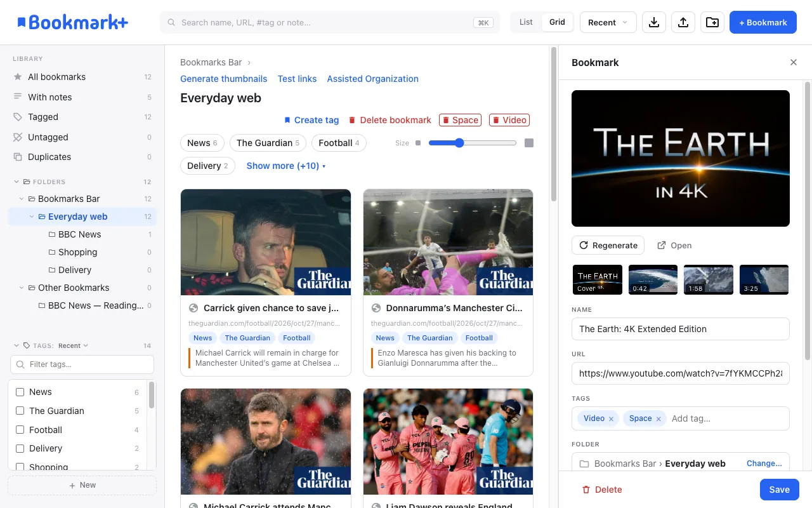Close the Bookmark details panel
This screenshot has height=508, width=812.
point(794,62)
